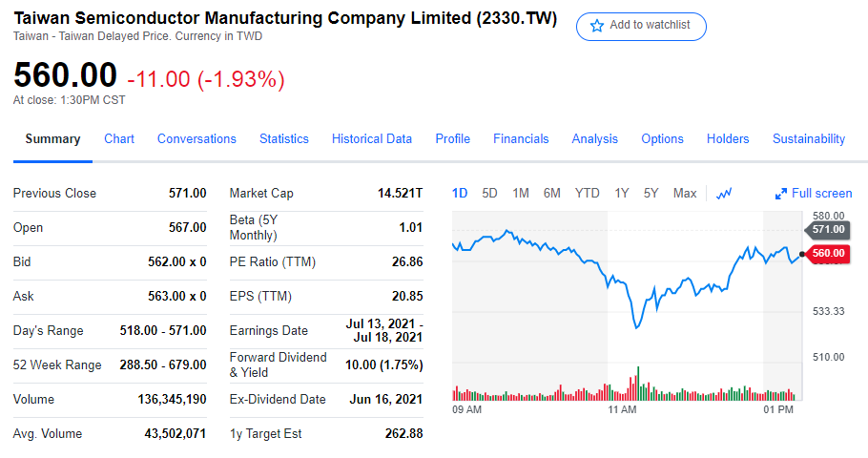Screen dimensions: 868x458
Task: Show the Max chart range
Action: click(x=685, y=193)
